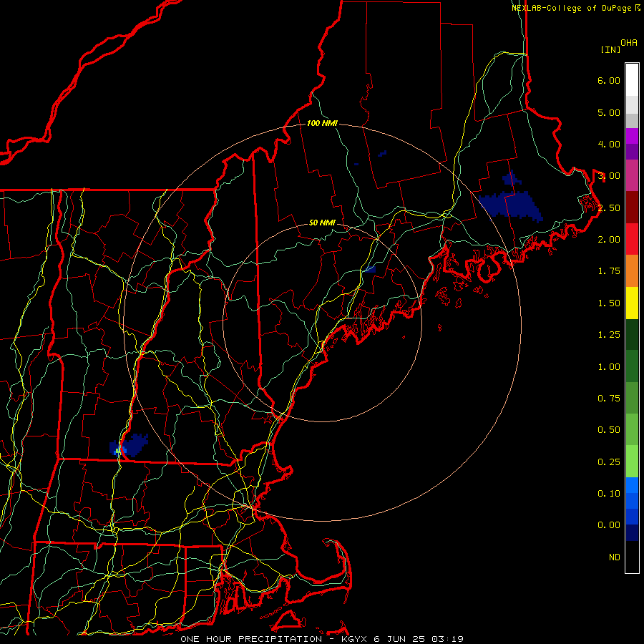This screenshot has width=644, height=644.
Task: Click the 1.75 legend value
Action: click(x=609, y=271)
